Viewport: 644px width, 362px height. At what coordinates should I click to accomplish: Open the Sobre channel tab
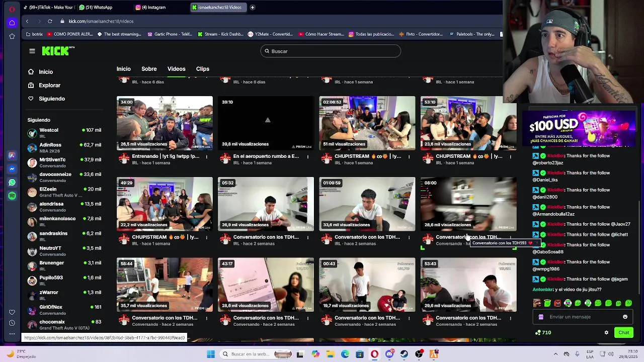[149, 69]
